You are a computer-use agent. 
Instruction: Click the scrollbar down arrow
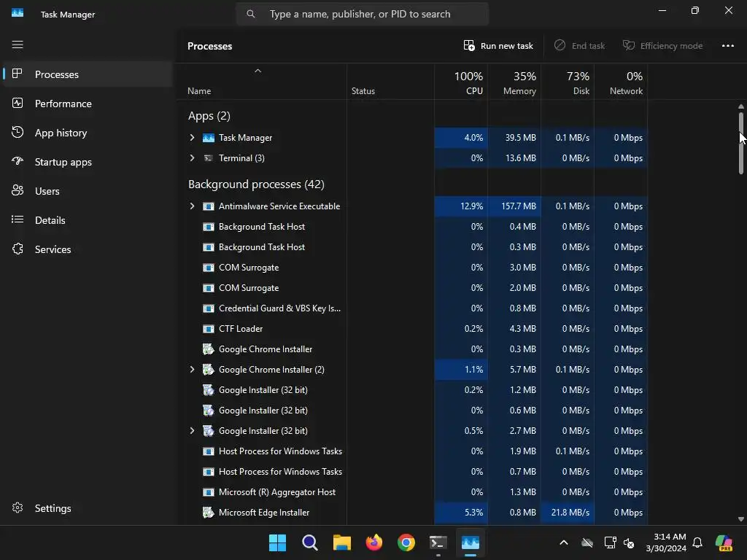741,519
